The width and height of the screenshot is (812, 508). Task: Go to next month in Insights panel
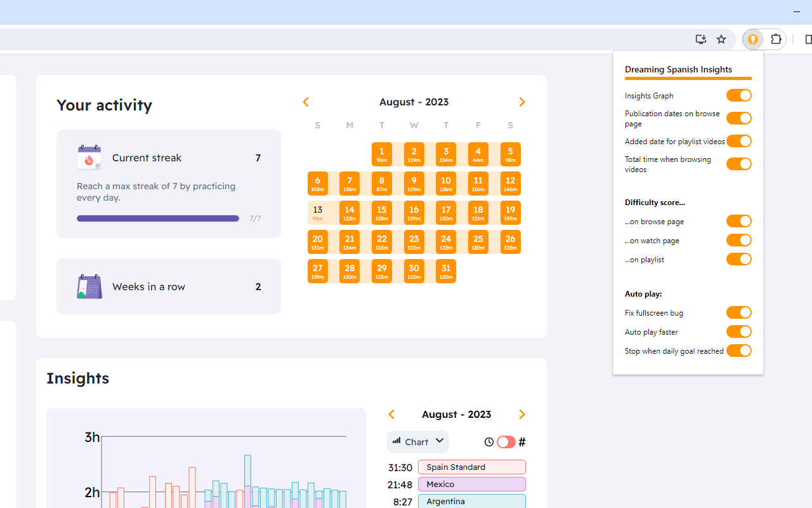[521, 415]
